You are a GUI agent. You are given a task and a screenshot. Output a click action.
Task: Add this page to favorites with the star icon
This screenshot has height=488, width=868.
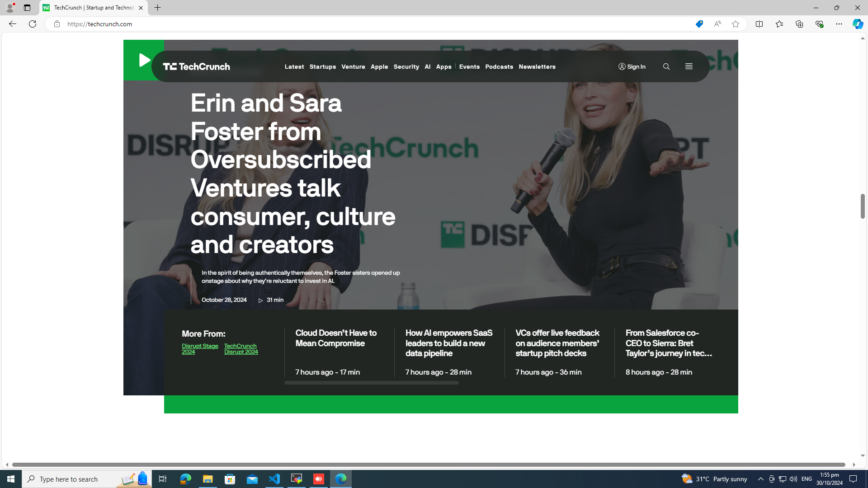(x=735, y=24)
